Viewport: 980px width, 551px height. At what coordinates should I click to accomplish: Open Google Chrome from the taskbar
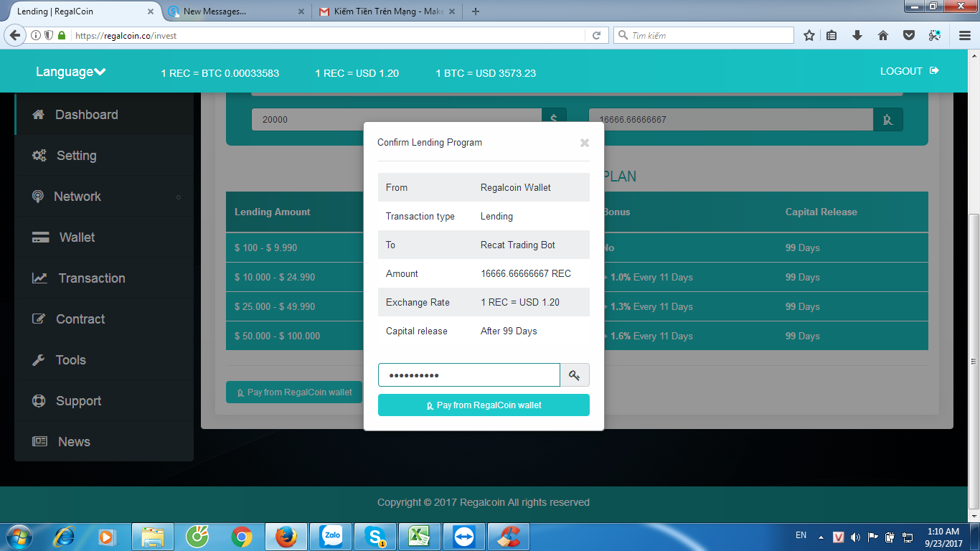tap(242, 536)
